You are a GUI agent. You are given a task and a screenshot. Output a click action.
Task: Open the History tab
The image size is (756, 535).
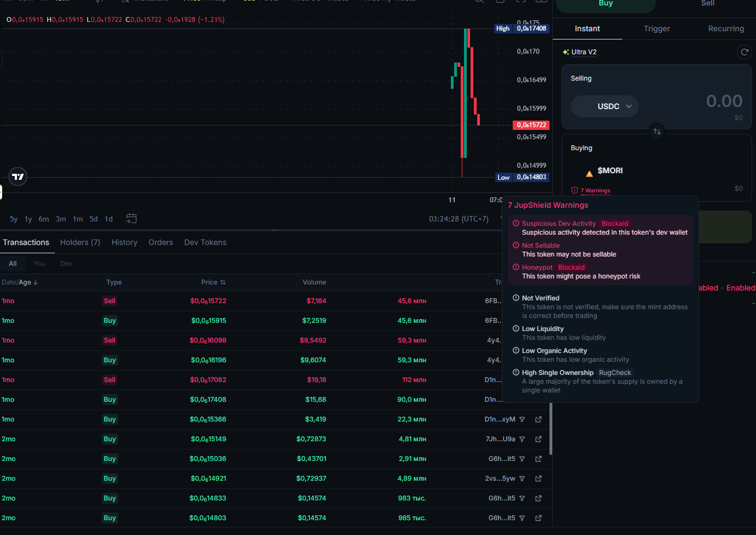click(124, 242)
